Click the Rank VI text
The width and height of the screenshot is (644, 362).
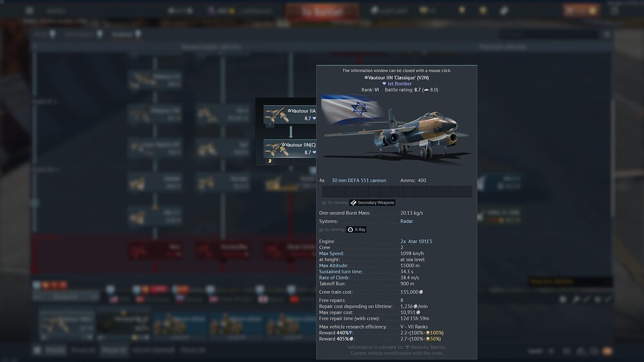(370, 90)
